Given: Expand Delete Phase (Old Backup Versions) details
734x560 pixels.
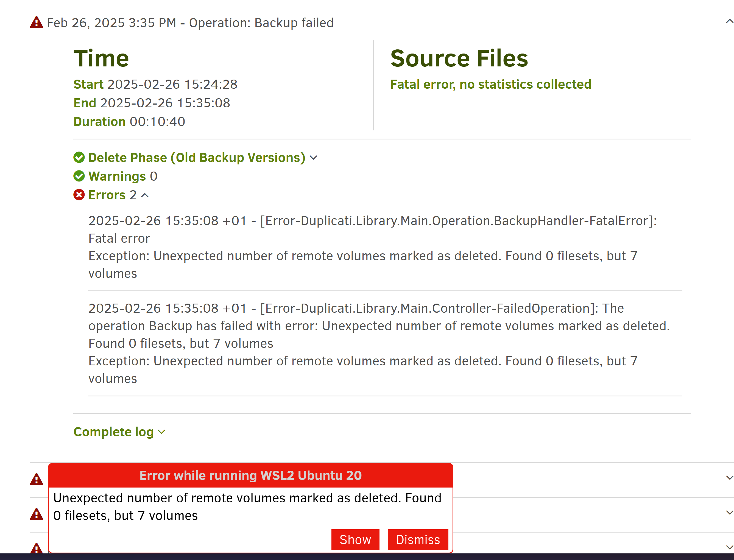Looking at the screenshot, I should [x=314, y=158].
